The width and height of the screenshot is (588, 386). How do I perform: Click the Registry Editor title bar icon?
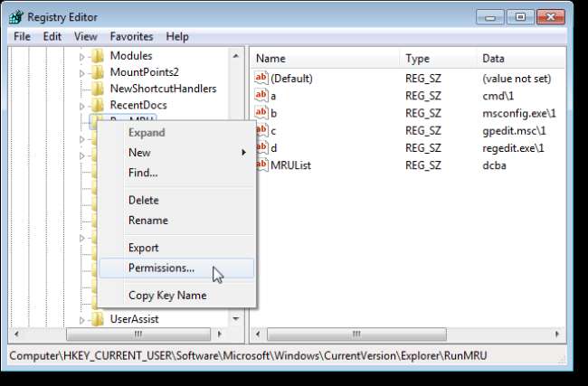16,17
